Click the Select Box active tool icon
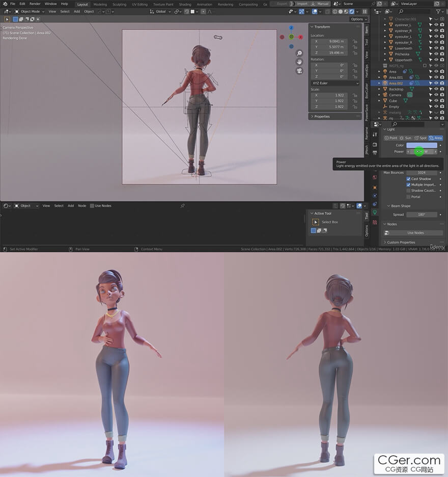 [x=316, y=222]
